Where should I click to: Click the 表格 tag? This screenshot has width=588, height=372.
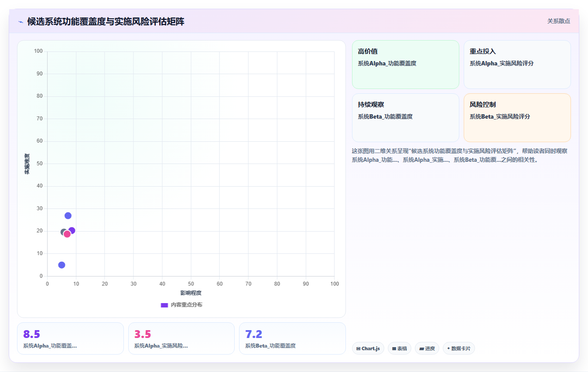tap(400, 348)
